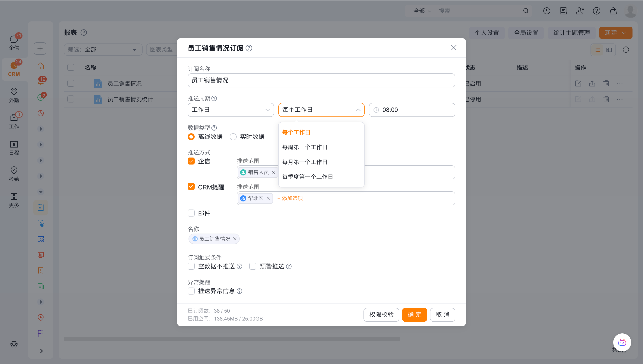Image resolution: width=643 pixels, height=364 pixels.
Task: Check the 空数据不推送 option
Action: (191, 266)
